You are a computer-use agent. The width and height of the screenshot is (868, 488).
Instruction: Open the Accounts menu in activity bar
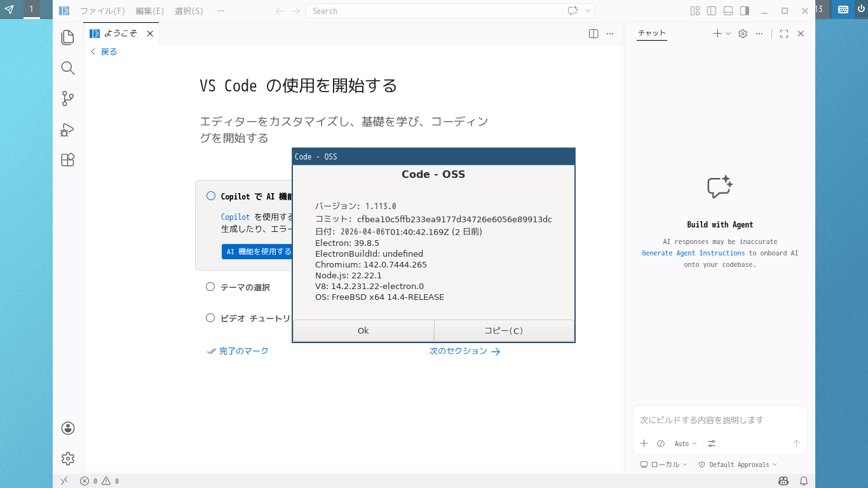pos(68,428)
